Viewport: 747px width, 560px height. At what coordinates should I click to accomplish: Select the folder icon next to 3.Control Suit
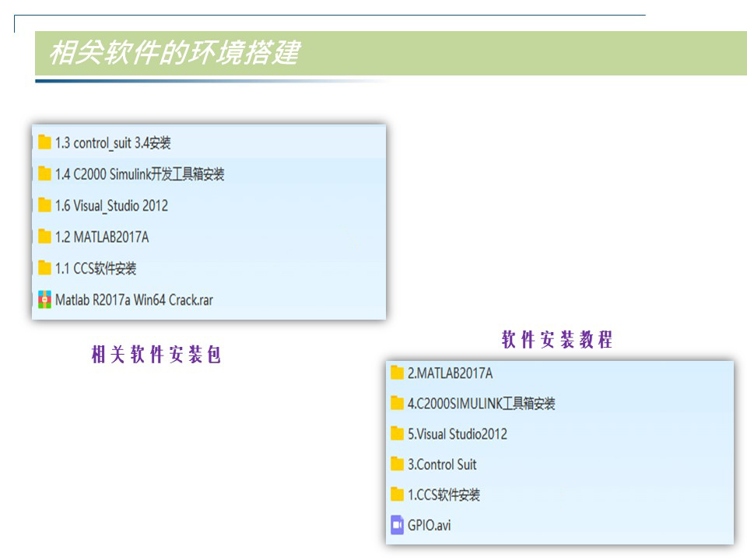397,464
